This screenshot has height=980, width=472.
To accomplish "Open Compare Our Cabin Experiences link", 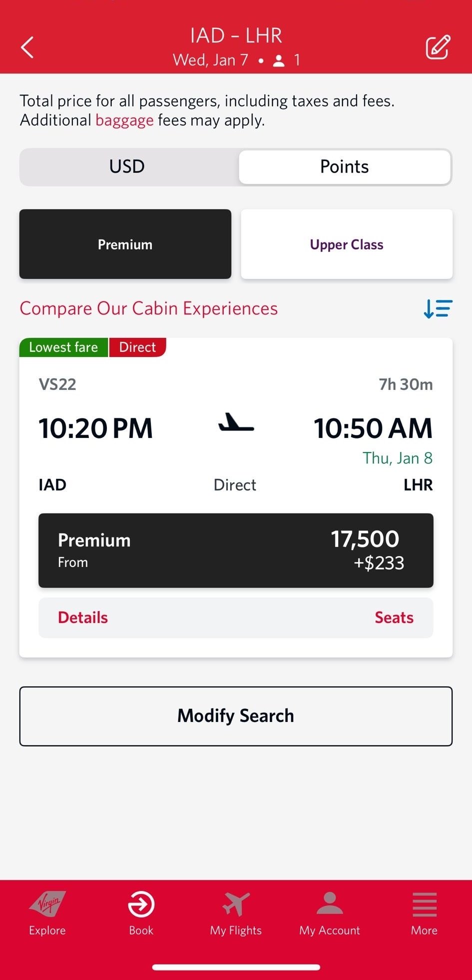I will (x=149, y=308).
